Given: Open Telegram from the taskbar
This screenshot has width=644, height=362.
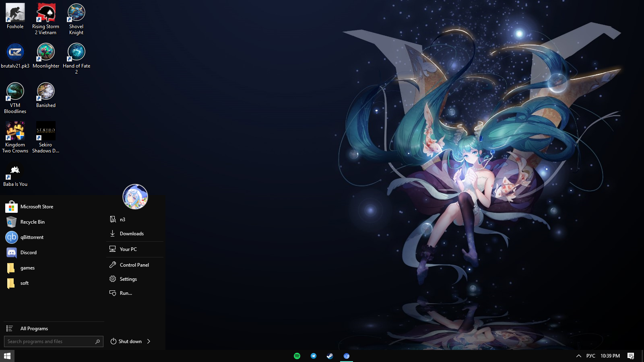Looking at the screenshot, I should (x=314, y=356).
